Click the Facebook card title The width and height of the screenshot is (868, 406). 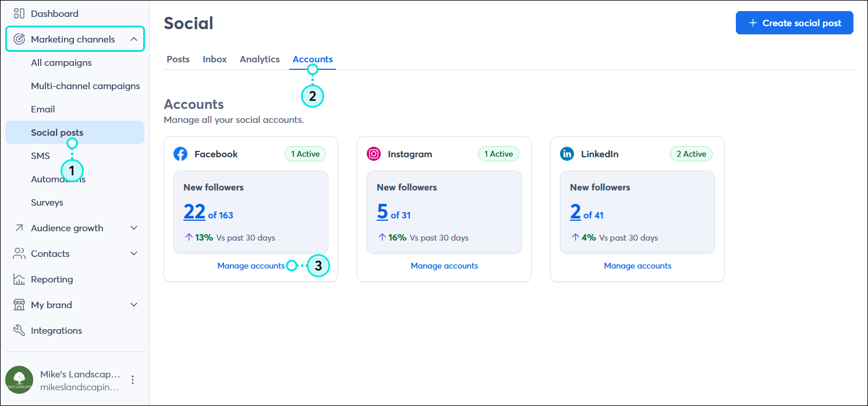click(x=216, y=154)
